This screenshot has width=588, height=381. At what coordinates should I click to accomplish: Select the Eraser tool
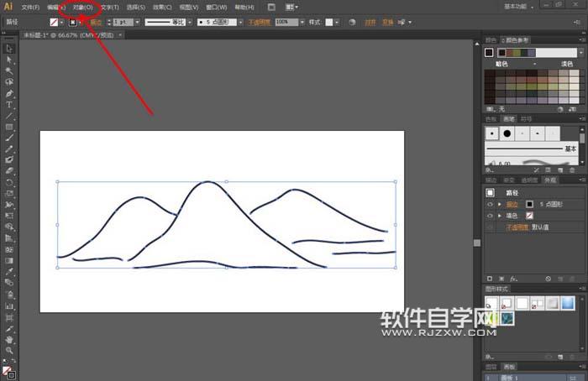(x=9, y=171)
